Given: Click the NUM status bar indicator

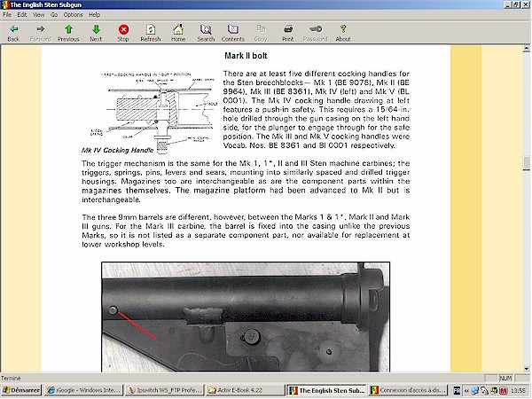Looking at the screenshot, I should 505,378.
